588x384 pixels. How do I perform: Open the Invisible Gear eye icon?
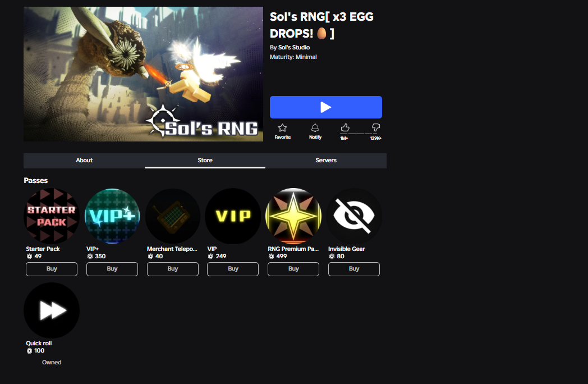point(354,216)
